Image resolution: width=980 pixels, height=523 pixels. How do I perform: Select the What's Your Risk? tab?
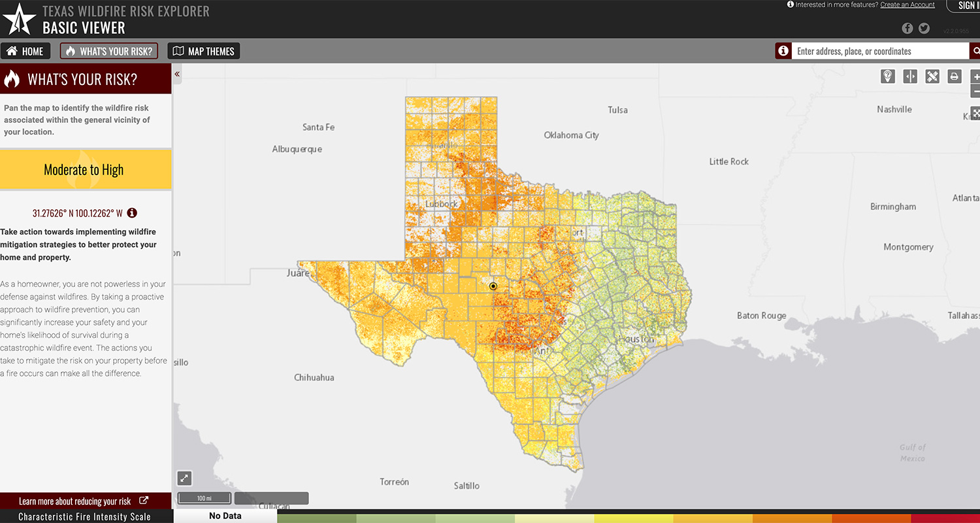109,51
